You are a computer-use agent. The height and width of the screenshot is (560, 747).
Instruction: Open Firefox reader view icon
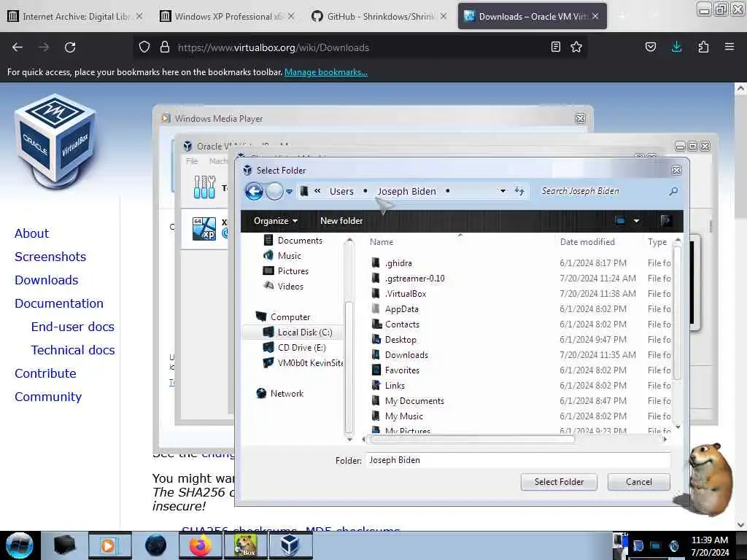pyautogui.click(x=555, y=47)
